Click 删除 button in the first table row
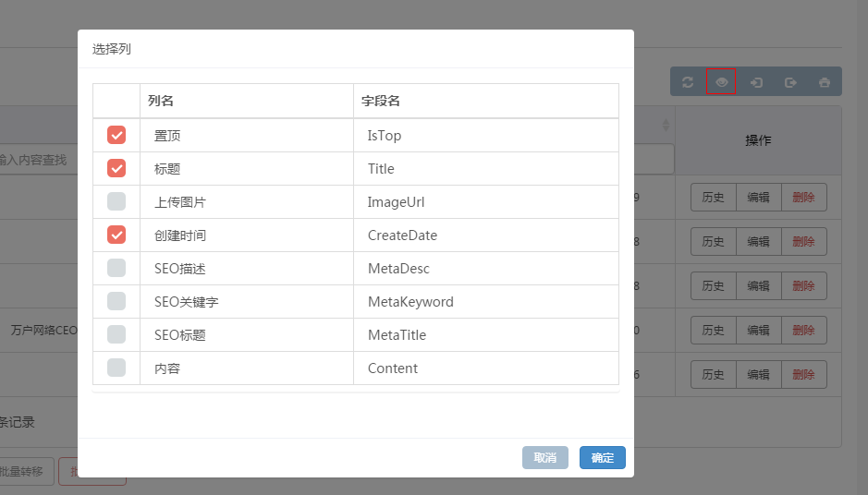Viewport: 868px width, 495px height. point(804,198)
